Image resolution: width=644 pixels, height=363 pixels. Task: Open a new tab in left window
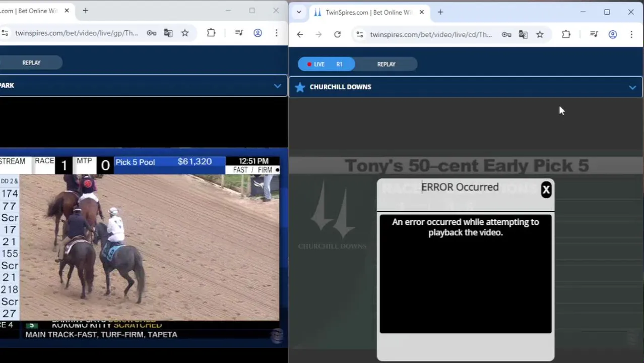tap(85, 11)
